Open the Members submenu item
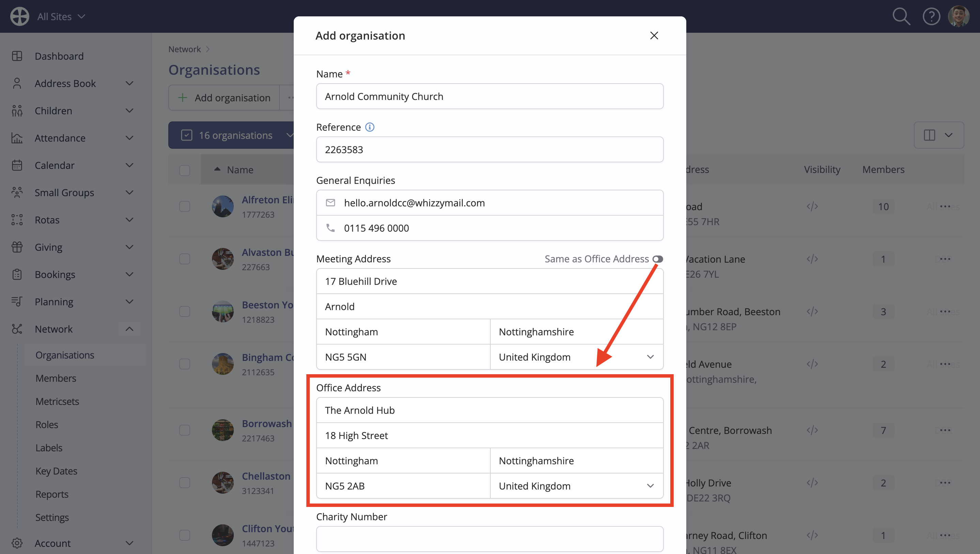This screenshot has height=554, width=980. 56,378
